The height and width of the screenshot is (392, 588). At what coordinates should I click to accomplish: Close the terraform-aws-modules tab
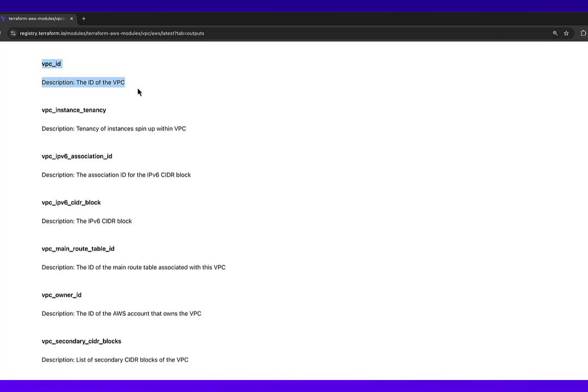[72, 19]
